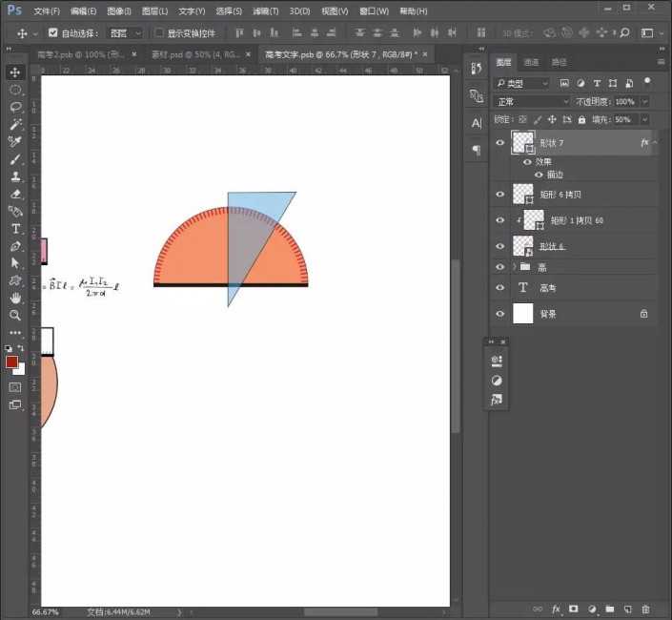
Task: Open the 窗口(W) menu
Action: tap(375, 11)
